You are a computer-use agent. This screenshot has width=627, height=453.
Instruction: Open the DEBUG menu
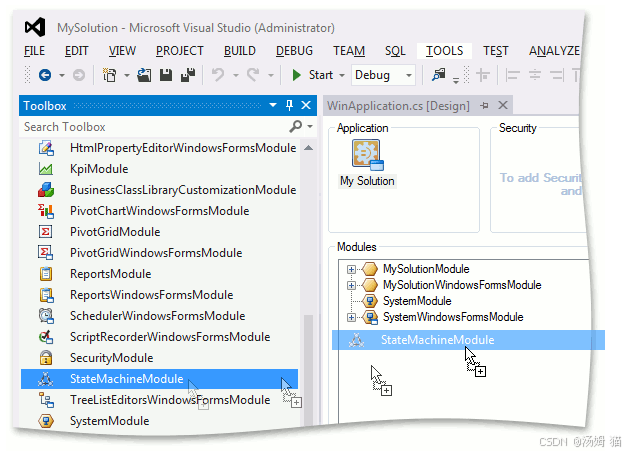(x=294, y=51)
